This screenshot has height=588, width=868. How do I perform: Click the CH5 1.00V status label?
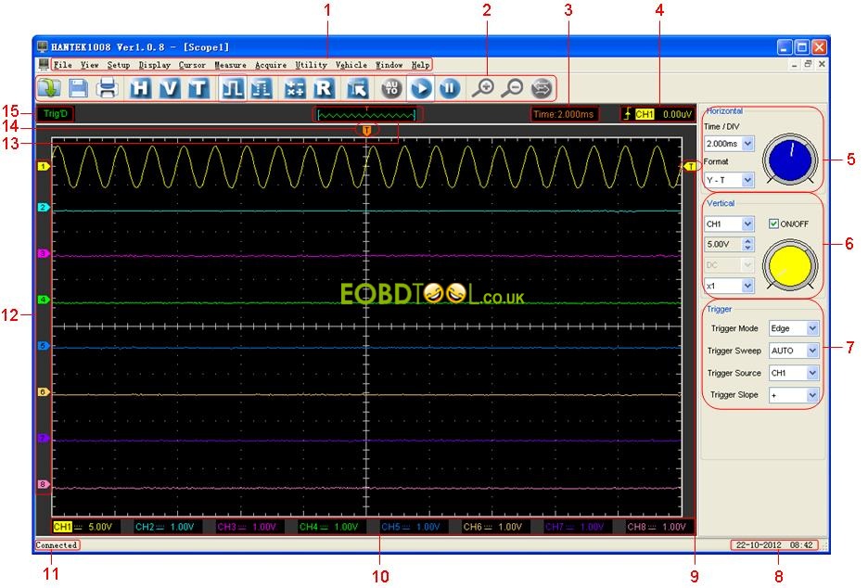pos(411,527)
